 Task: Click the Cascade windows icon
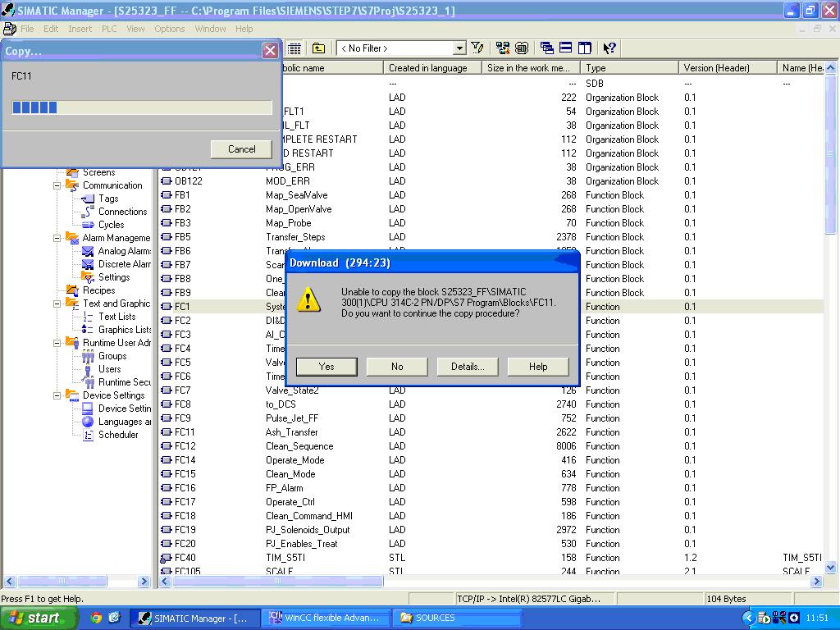coord(547,48)
